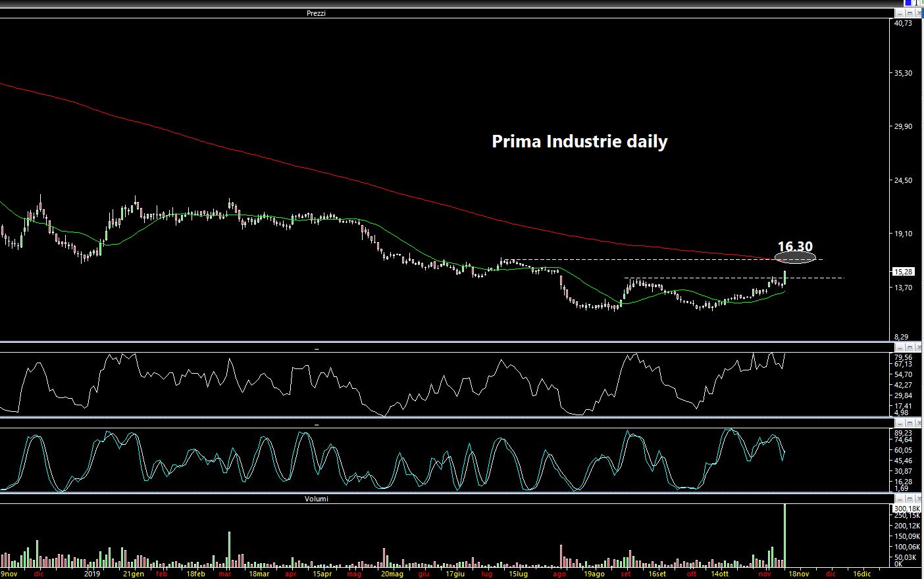This screenshot has height=579, width=924.
Task: Click the 150,09K volume axis value
Action: 907,537
